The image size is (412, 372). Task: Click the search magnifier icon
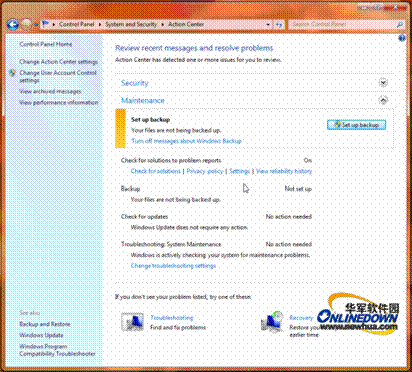(400, 24)
